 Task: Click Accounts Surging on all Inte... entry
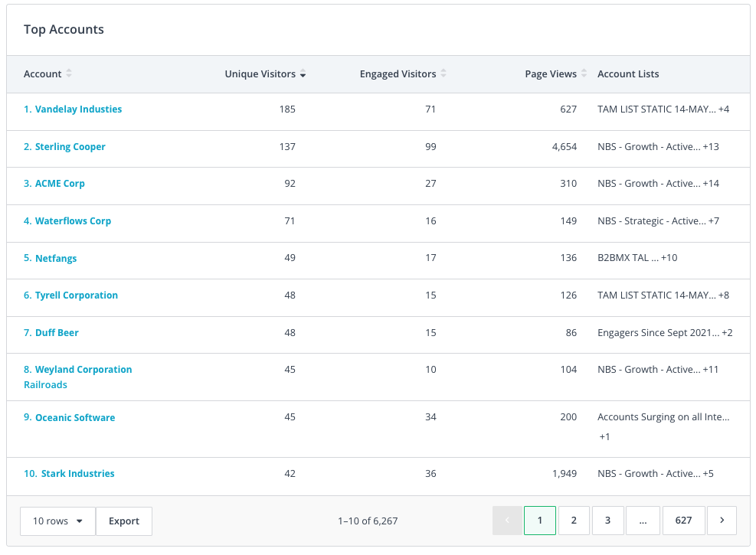pos(663,417)
